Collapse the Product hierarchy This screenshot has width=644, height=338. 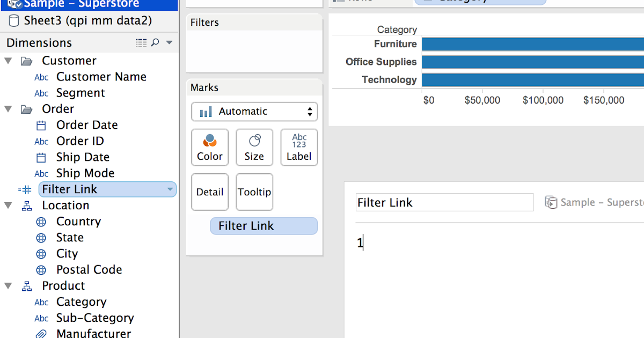tap(9, 285)
